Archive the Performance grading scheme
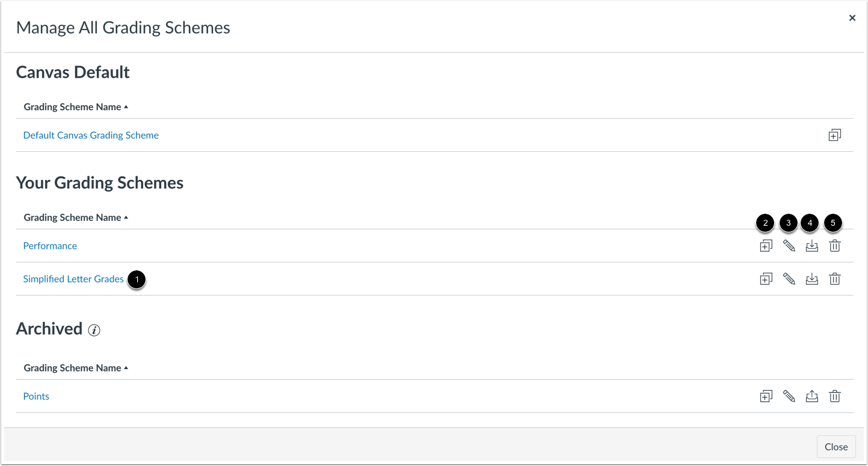 click(811, 246)
